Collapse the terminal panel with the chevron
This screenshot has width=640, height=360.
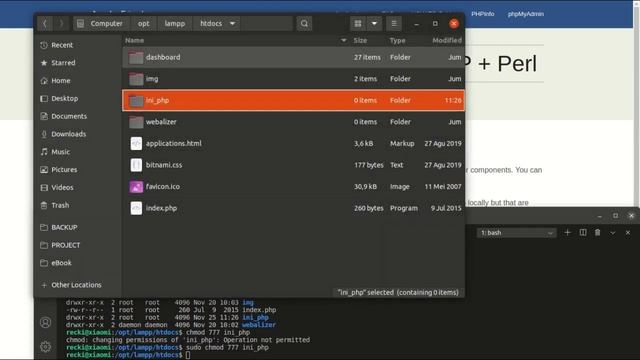coord(613,233)
